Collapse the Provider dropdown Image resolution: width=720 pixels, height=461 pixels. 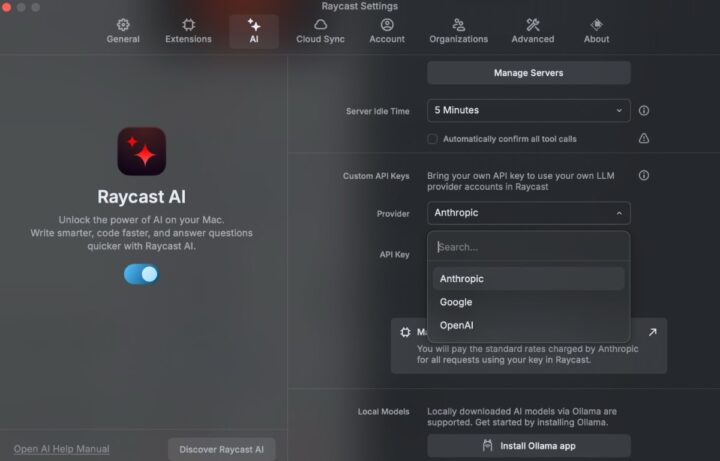tap(528, 213)
